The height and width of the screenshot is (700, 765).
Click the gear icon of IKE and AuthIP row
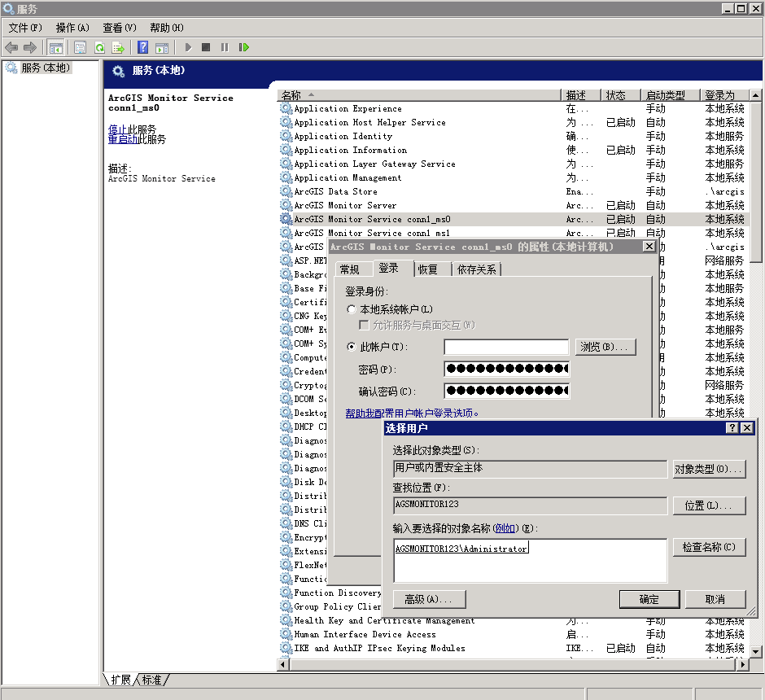(x=286, y=648)
